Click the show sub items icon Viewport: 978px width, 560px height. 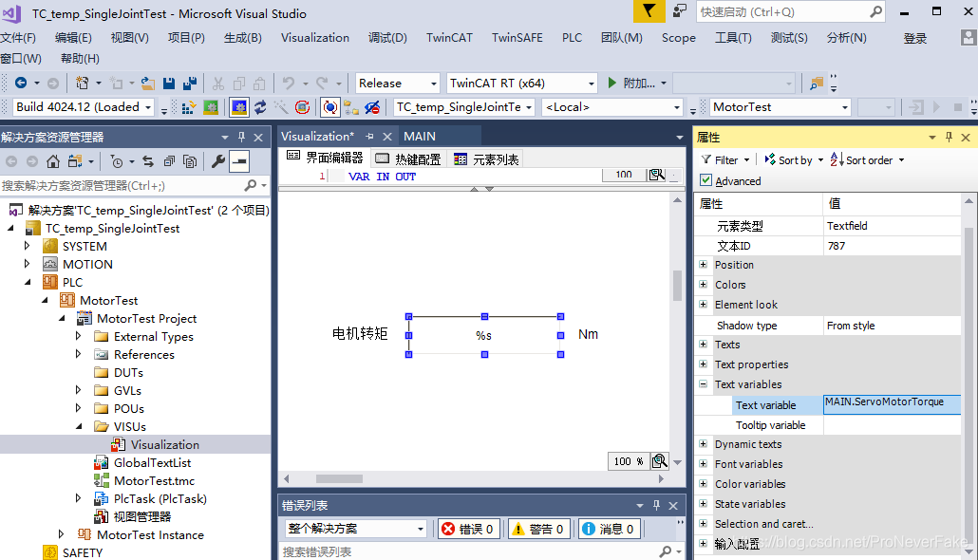(351, 107)
